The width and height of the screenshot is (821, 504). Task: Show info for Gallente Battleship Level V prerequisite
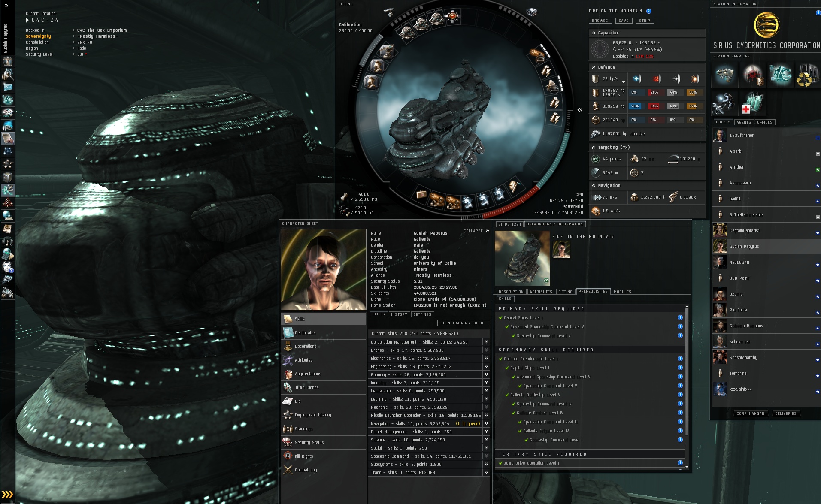click(680, 395)
